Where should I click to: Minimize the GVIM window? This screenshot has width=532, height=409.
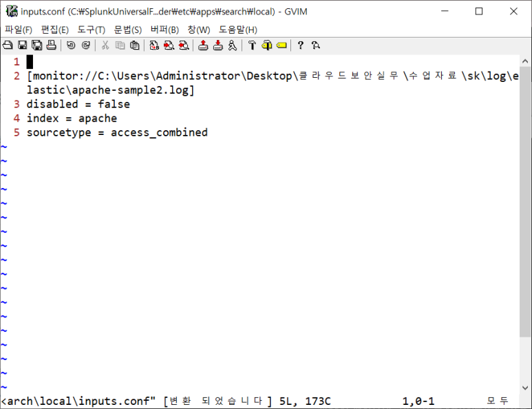[445, 11]
